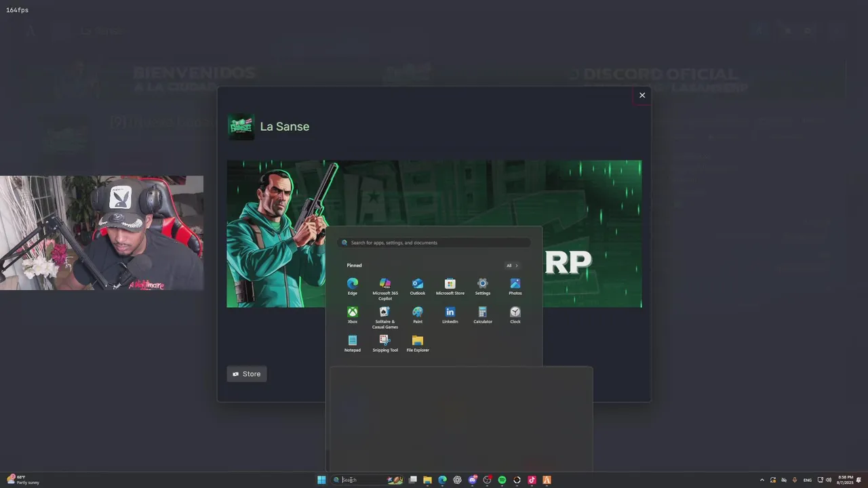The height and width of the screenshot is (488, 868).
Task: Launch the Photos app
Action: tap(515, 287)
